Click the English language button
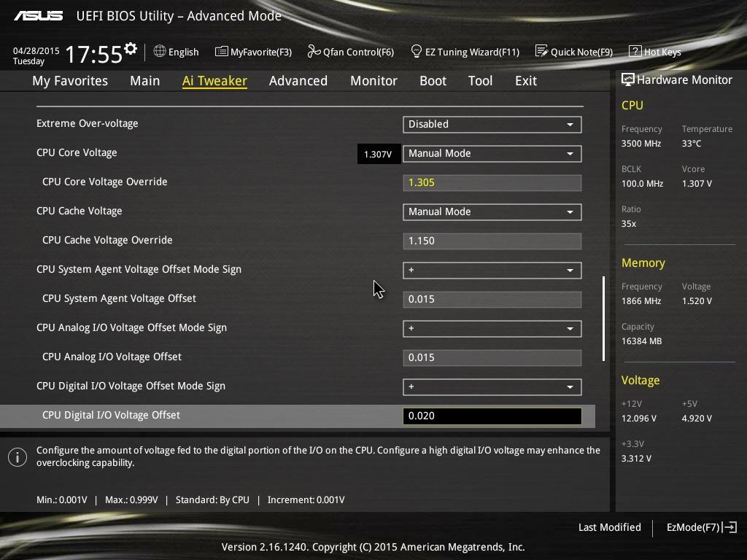 pos(177,52)
